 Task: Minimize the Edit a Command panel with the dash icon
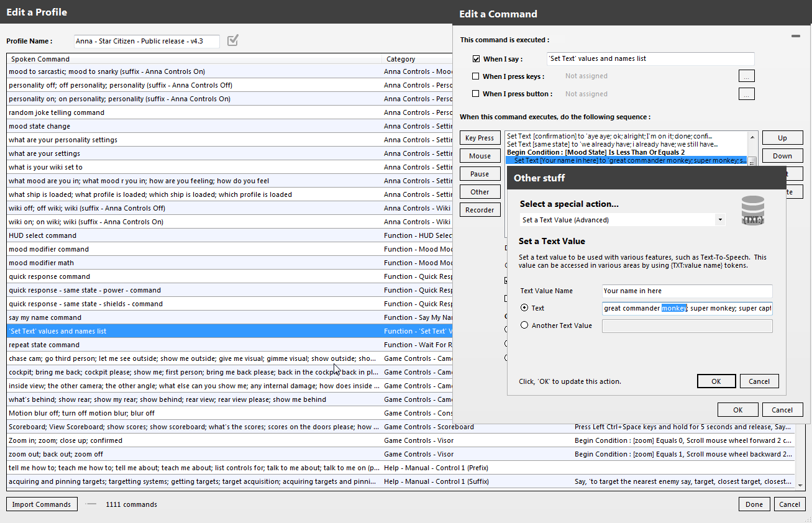click(x=795, y=37)
